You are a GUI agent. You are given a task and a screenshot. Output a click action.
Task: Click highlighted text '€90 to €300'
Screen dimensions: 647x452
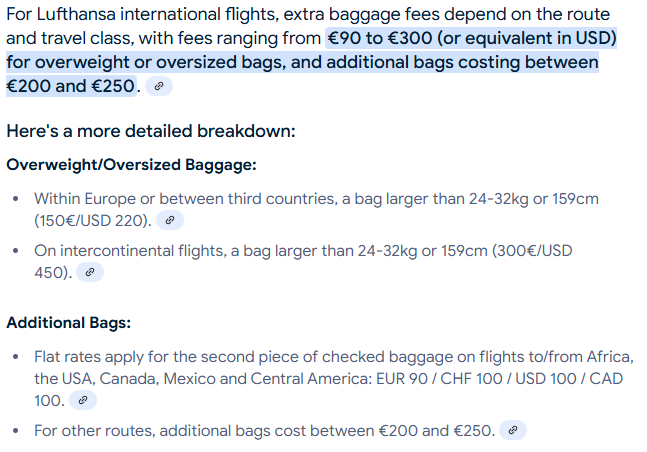(x=380, y=38)
